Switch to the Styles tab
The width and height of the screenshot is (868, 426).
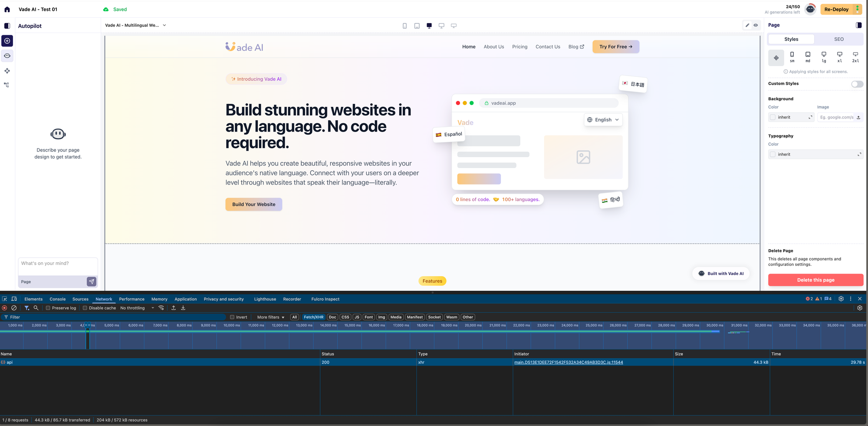(791, 39)
